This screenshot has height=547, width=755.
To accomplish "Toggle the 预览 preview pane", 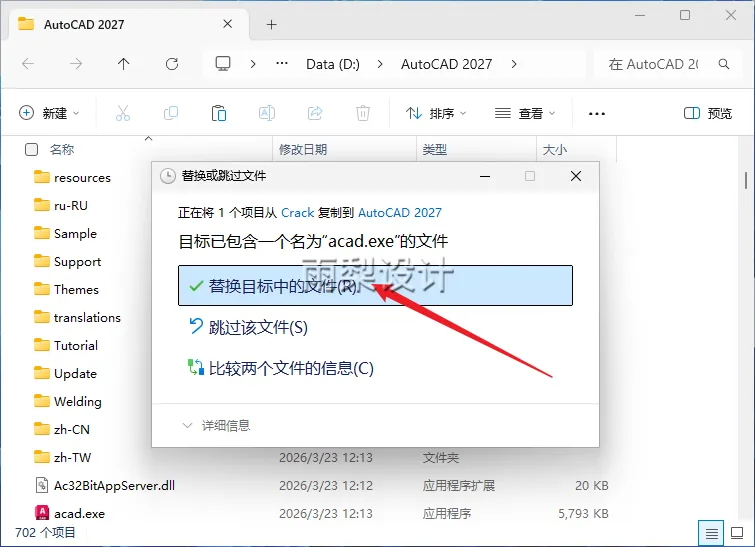I will [x=708, y=114].
